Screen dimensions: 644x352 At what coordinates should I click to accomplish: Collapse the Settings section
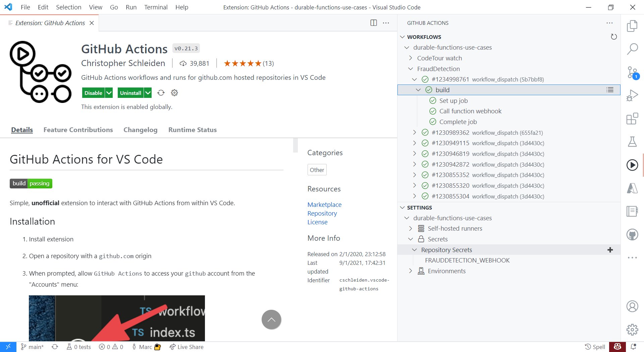point(402,208)
